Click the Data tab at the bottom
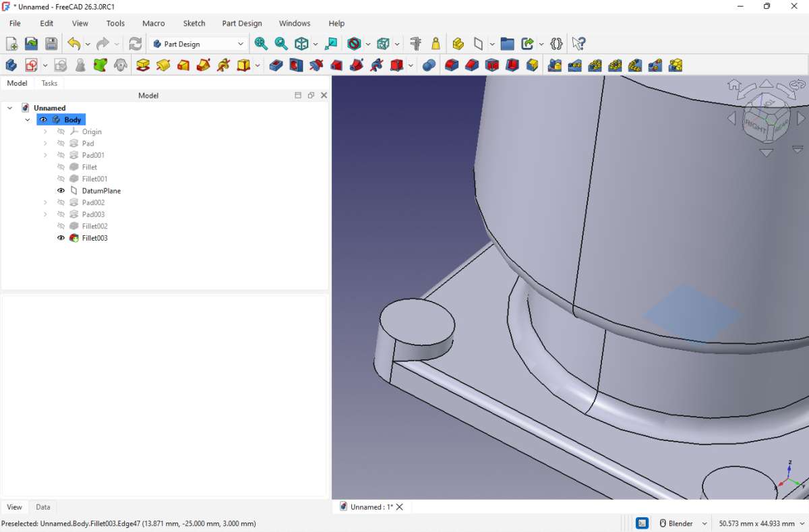 [x=42, y=507]
